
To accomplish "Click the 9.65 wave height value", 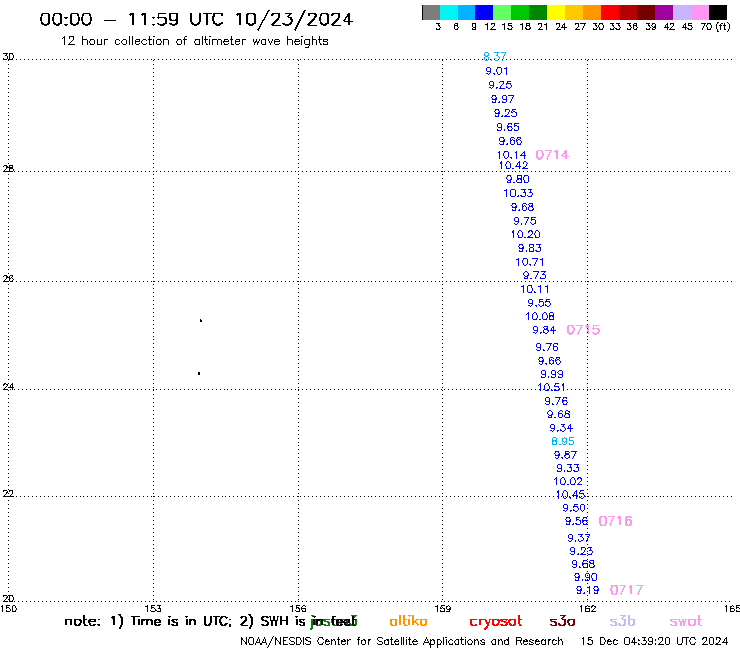I will tap(508, 127).
